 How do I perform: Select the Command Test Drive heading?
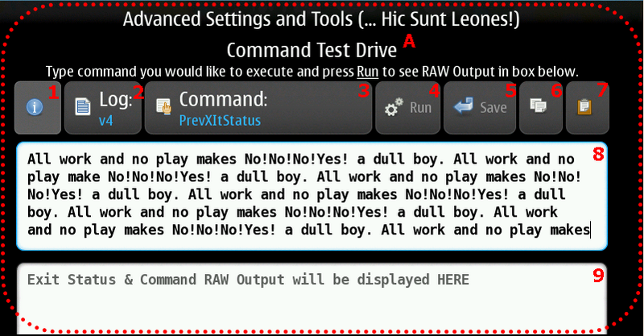coord(312,50)
